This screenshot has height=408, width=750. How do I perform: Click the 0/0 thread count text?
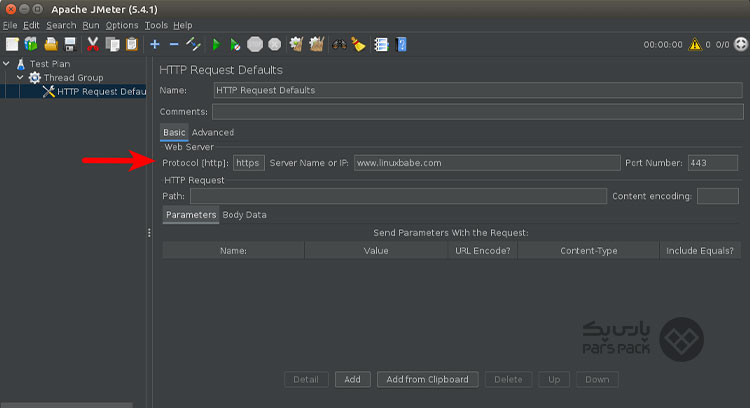pos(722,44)
